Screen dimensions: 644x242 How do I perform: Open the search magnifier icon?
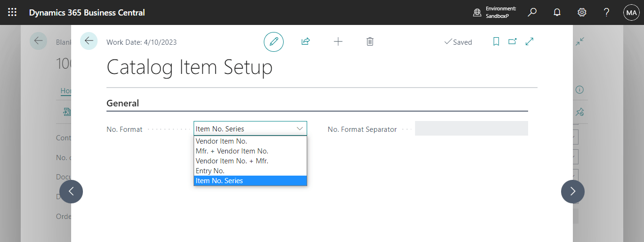(532, 12)
